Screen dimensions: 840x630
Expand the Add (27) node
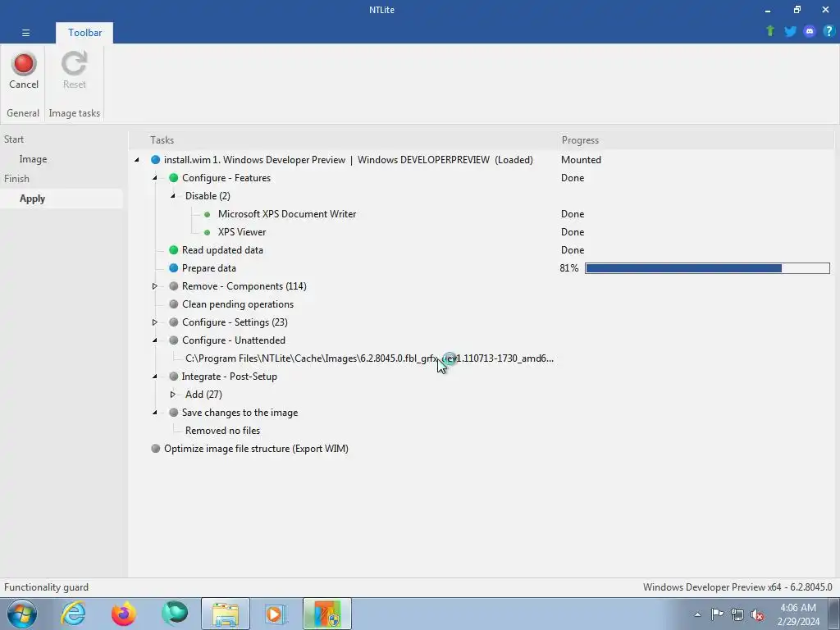tap(173, 395)
